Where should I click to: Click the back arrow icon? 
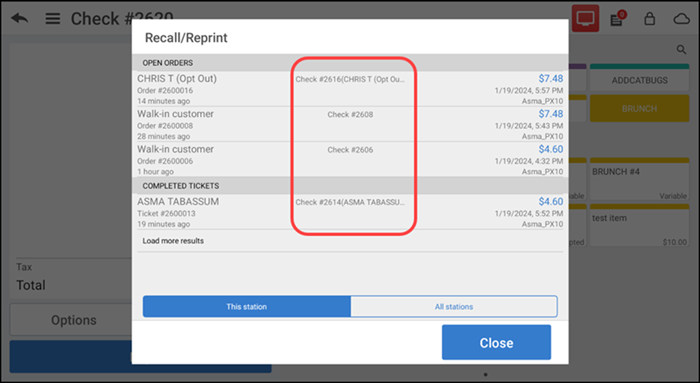point(20,19)
